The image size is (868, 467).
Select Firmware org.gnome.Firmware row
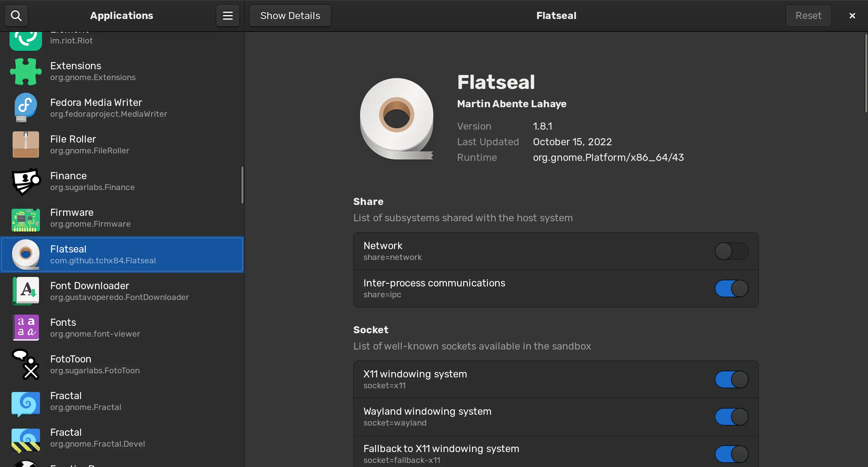pyautogui.click(x=122, y=218)
